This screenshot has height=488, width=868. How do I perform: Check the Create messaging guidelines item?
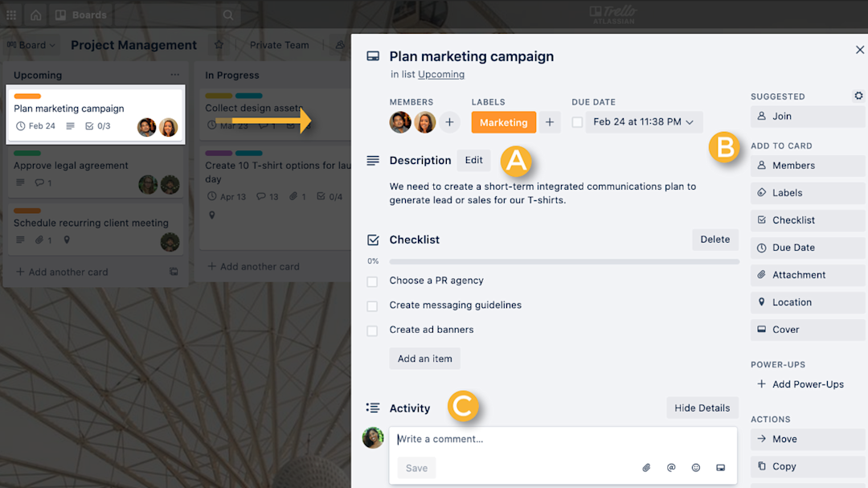click(x=372, y=306)
